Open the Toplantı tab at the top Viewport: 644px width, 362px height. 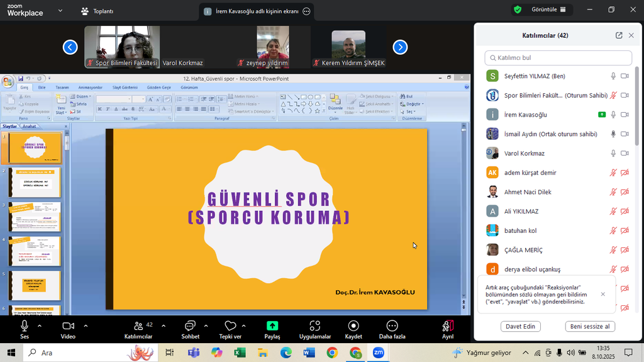(97, 11)
